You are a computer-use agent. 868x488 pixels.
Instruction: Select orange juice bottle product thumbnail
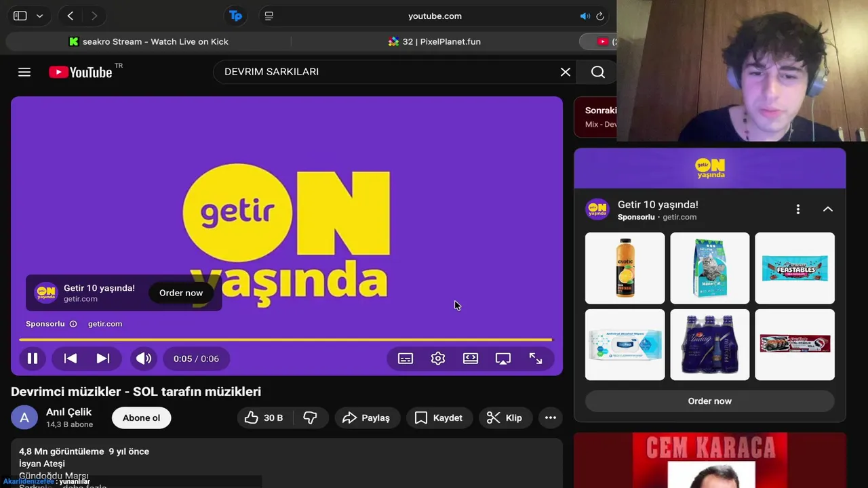[625, 268]
